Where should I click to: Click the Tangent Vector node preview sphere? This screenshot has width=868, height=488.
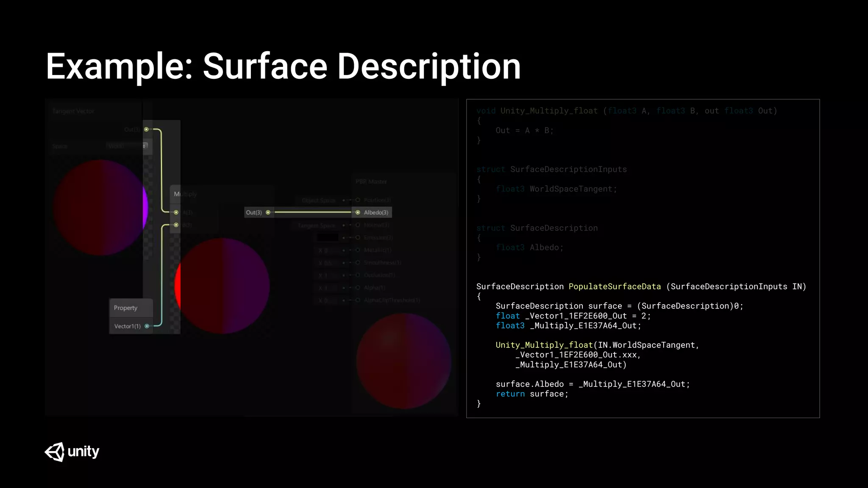click(100, 208)
